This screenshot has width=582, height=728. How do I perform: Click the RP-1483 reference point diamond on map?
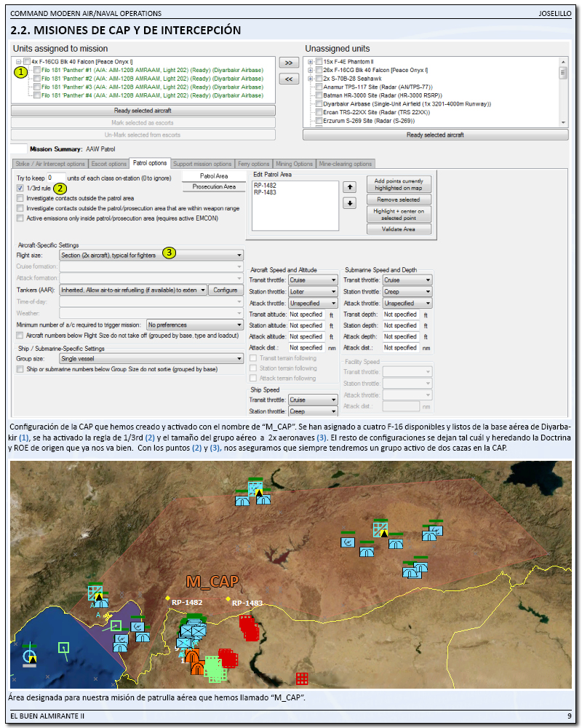click(x=228, y=599)
